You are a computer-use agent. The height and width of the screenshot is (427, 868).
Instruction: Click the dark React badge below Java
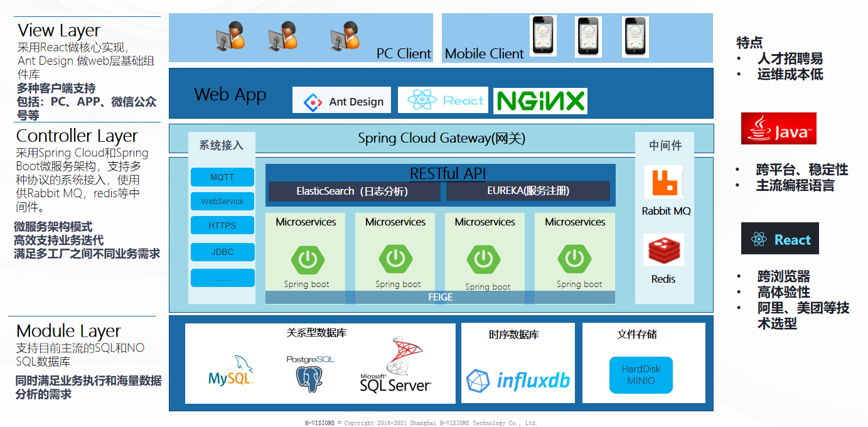click(x=780, y=239)
